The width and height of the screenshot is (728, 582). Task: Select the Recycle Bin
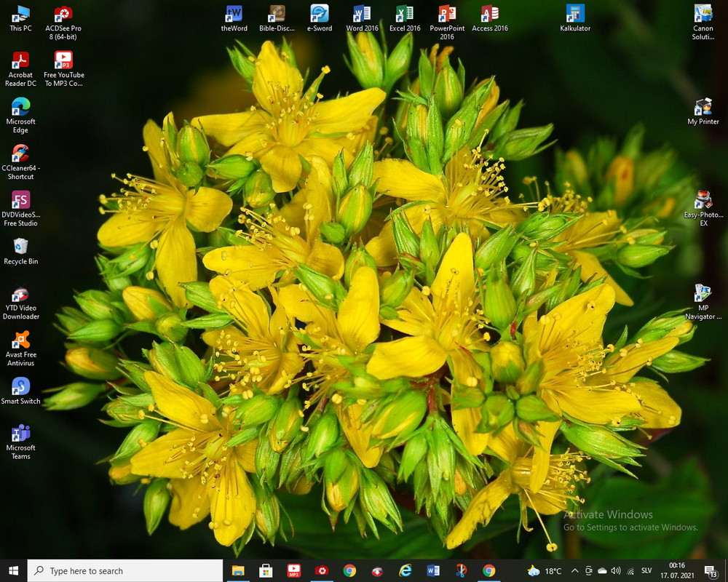(x=20, y=252)
